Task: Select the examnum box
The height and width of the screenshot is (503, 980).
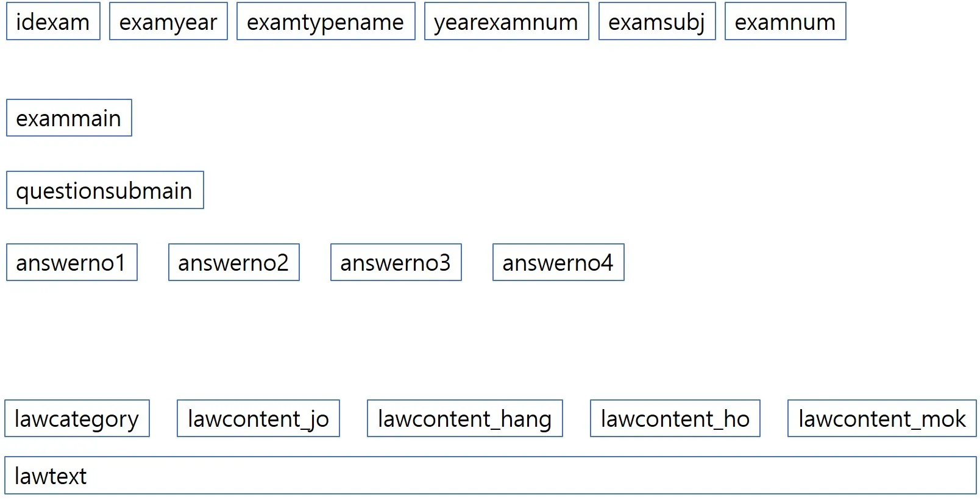Action: click(785, 22)
